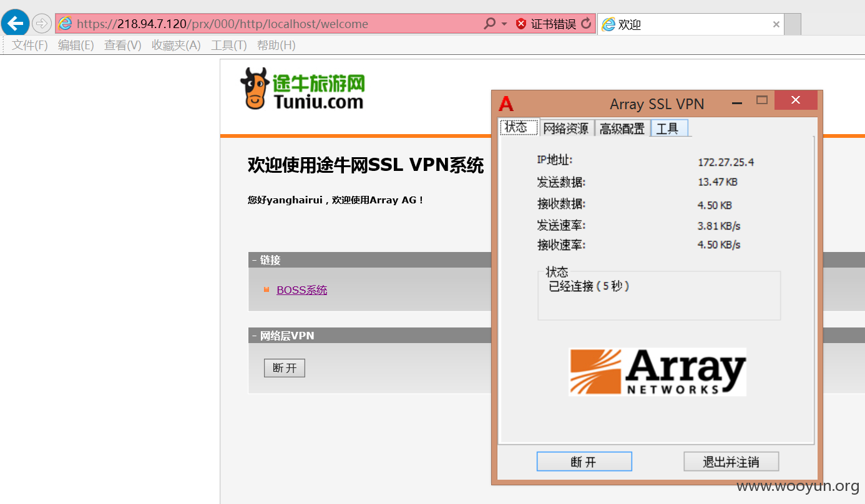Viewport: 865px width, 504px height.
Task: Open the 查看(V) menu
Action: pyautogui.click(x=122, y=45)
